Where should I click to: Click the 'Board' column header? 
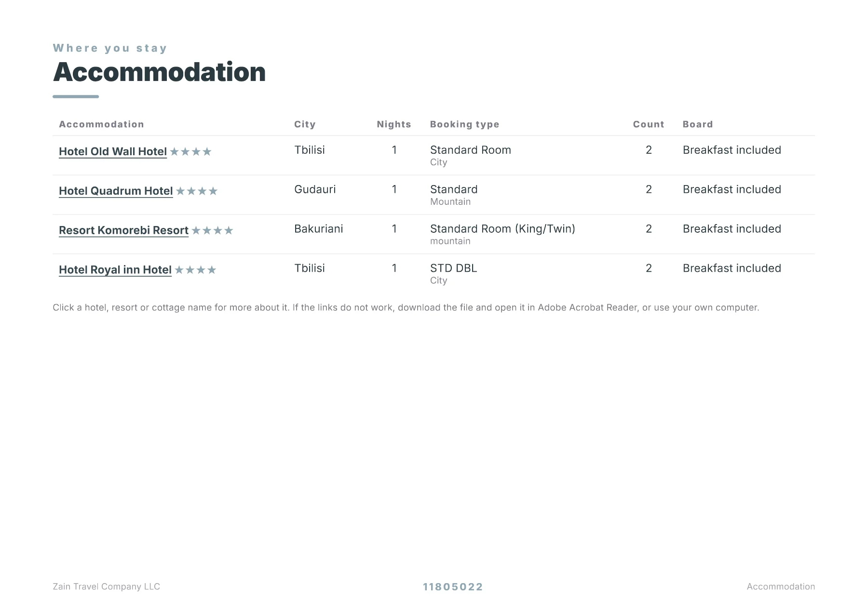tap(698, 124)
